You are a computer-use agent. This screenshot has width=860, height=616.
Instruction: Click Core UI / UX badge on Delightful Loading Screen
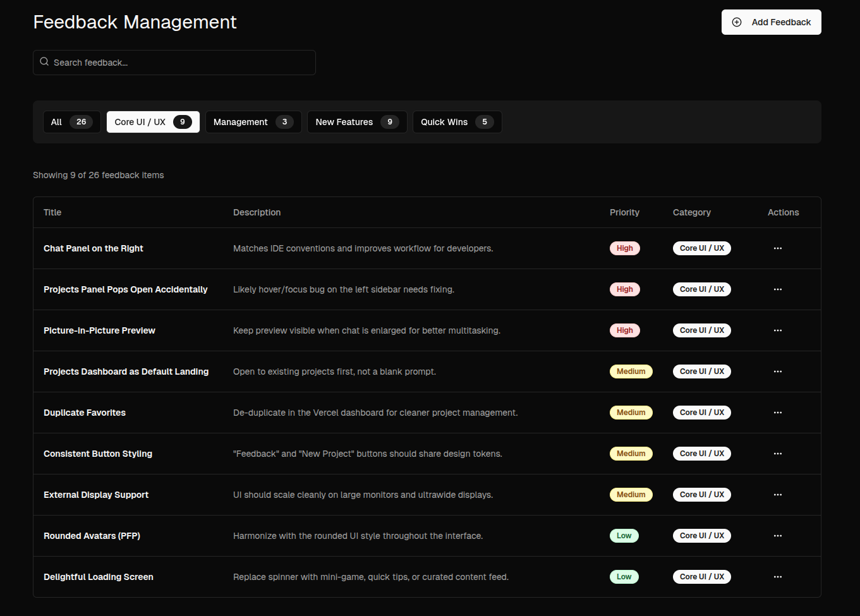(x=701, y=576)
